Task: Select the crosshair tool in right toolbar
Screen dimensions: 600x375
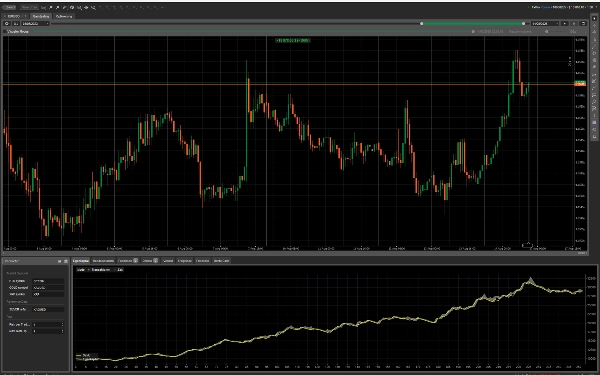Action: pyautogui.click(x=594, y=25)
